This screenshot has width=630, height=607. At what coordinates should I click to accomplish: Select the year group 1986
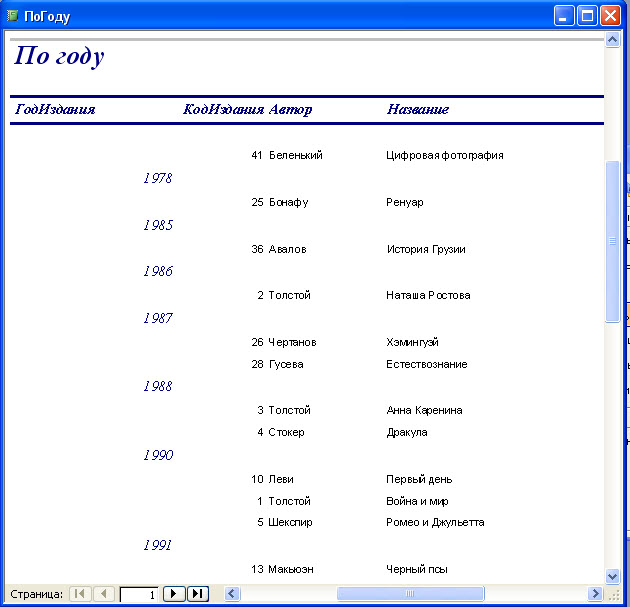(x=158, y=271)
